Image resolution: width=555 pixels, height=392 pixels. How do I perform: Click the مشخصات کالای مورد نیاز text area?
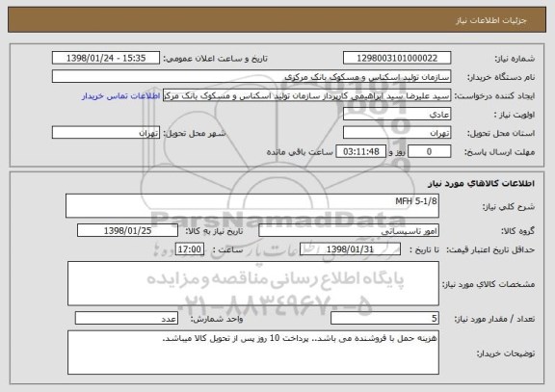[253, 284]
